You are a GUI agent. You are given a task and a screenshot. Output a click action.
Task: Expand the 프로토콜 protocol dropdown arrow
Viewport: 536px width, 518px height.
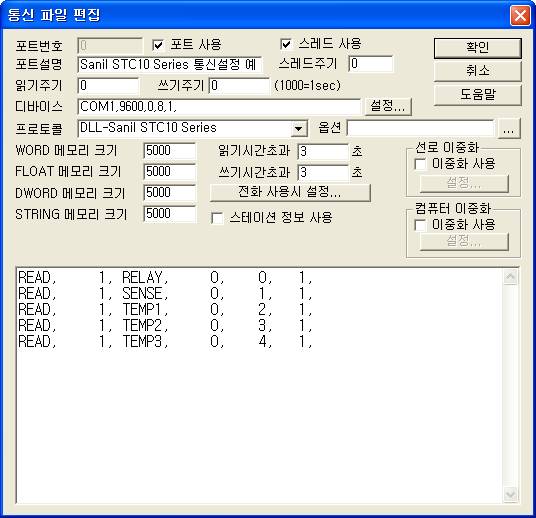pyautogui.click(x=298, y=129)
